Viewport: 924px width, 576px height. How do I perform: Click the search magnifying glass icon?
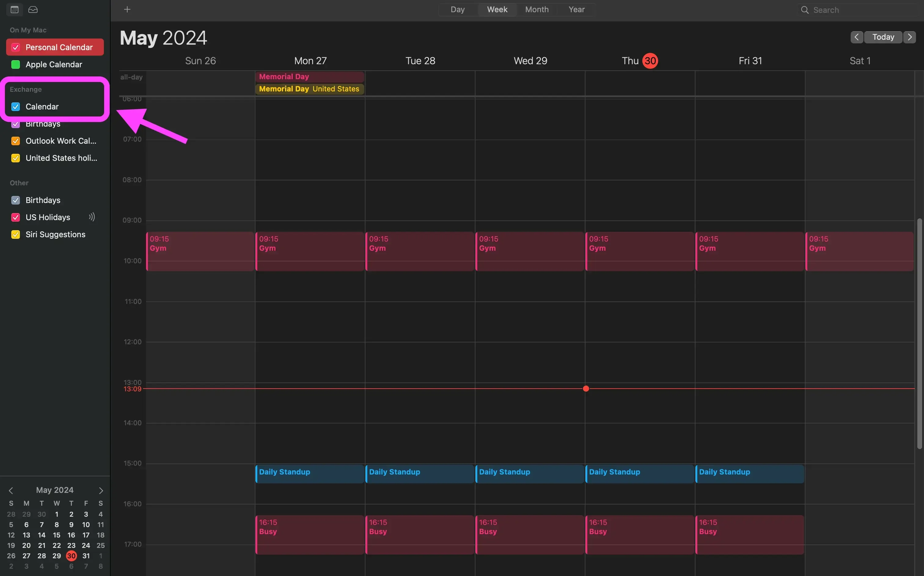805,10
